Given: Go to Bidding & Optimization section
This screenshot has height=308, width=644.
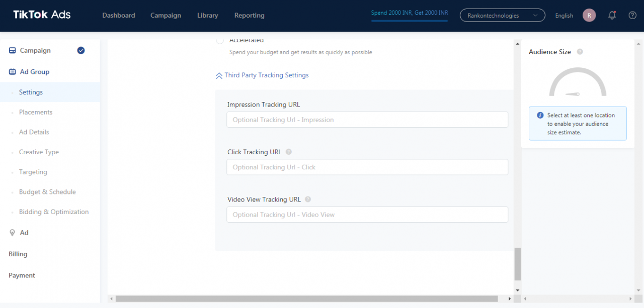Looking at the screenshot, I should (x=54, y=212).
